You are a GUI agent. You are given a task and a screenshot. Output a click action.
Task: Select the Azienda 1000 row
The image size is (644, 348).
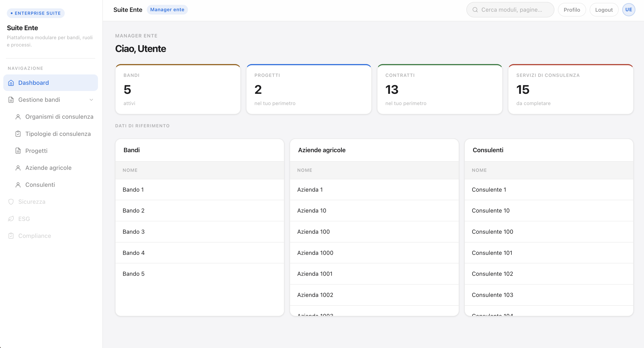tap(374, 253)
